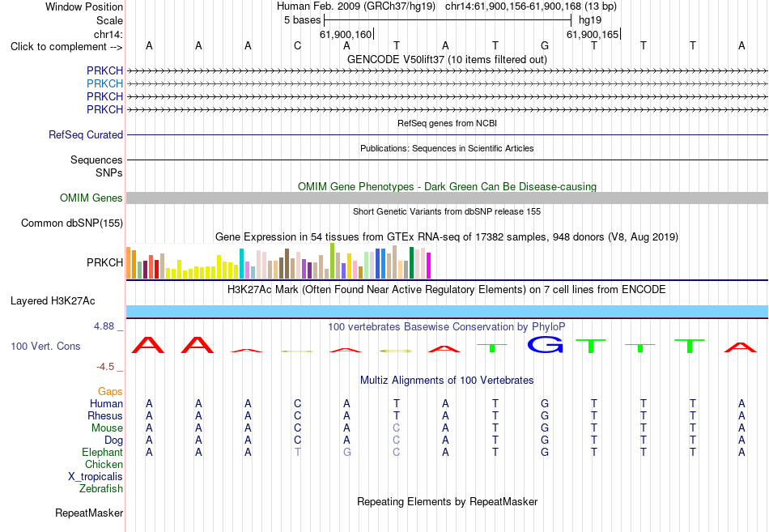Click 'Short Genetic Variants from dbSNP release 155'
Image resolution: width=769 pixels, height=532 pixels.
(x=447, y=211)
